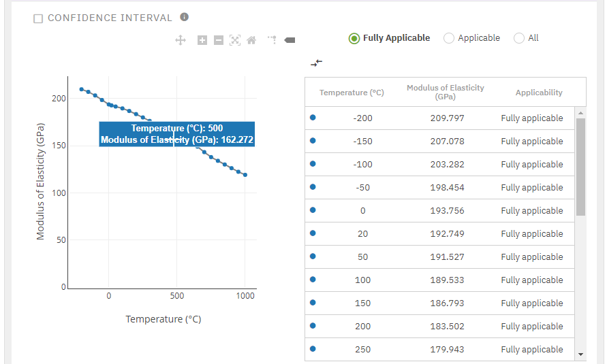
Task: Open Confidence Interval info icon
Action: 184,17
